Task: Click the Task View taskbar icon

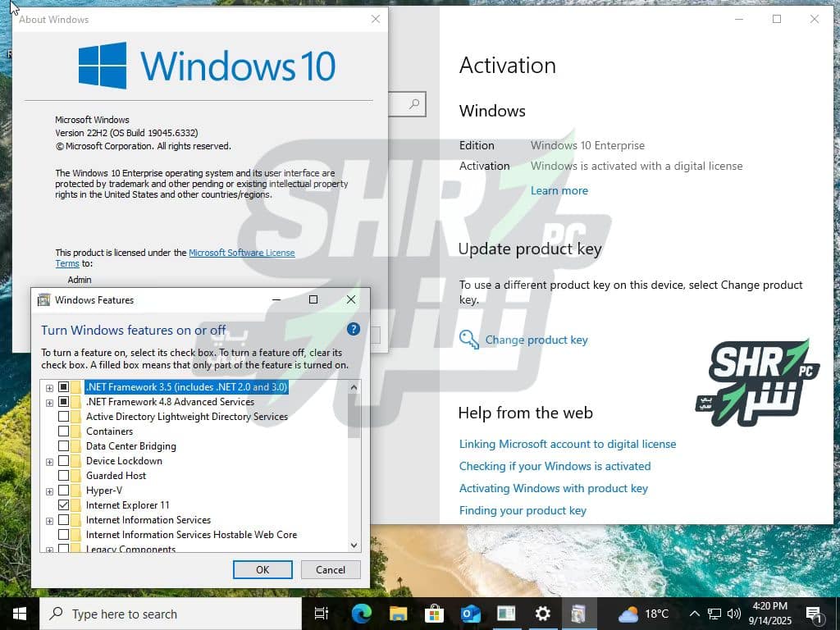Action: click(322, 614)
